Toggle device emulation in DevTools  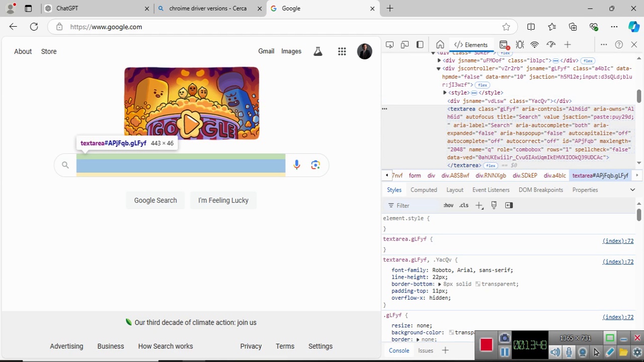pyautogui.click(x=405, y=45)
